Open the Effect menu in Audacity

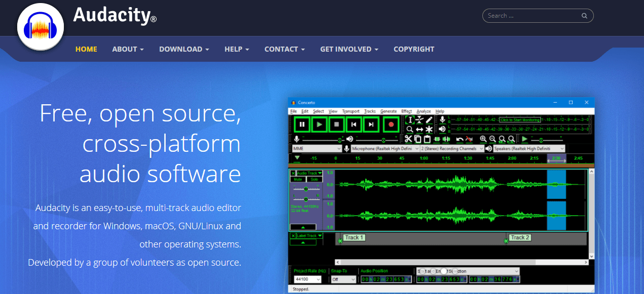[x=406, y=111]
